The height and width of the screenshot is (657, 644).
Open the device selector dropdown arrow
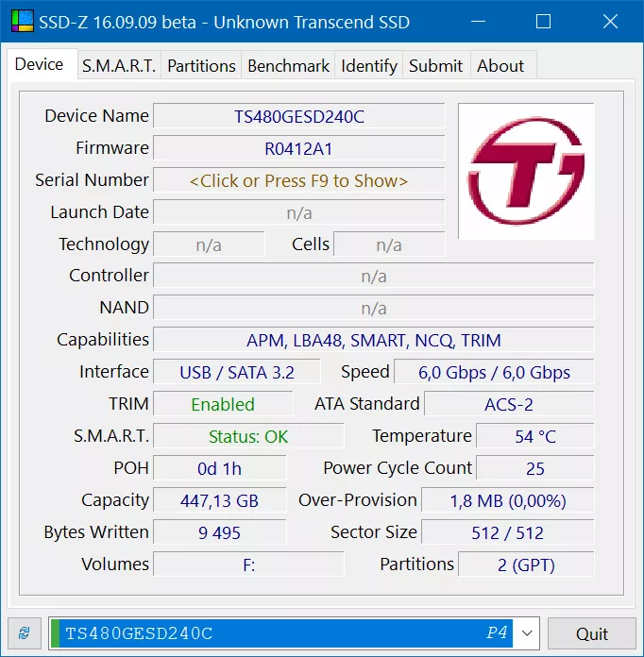pos(527,633)
